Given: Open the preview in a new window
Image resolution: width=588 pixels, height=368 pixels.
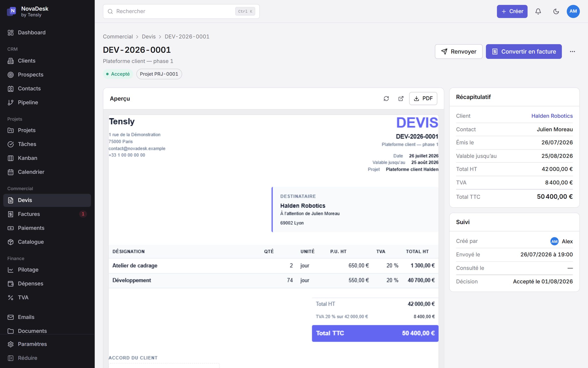Looking at the screenshot, I should pos(401,99).
